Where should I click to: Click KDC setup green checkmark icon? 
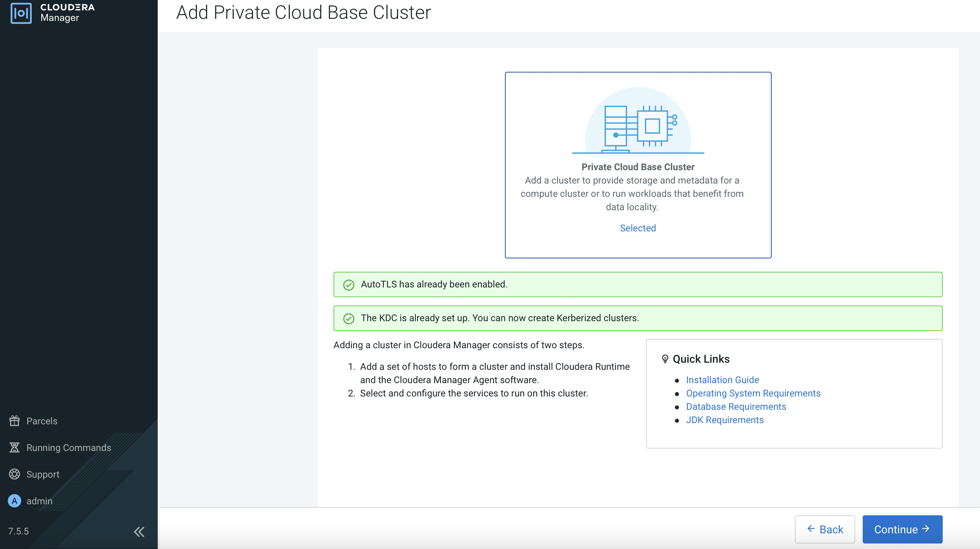348,318
